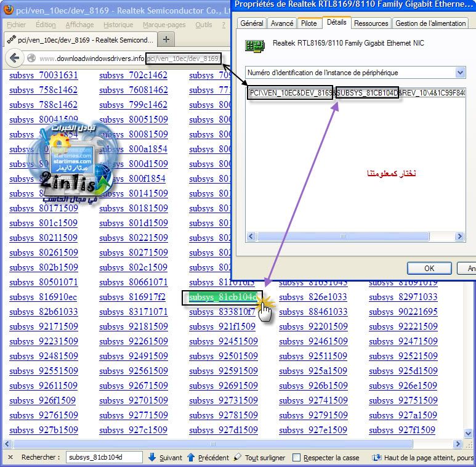Viewport: 476px width, 467px height.
Task: Open the device property dropdown list
Action: [x=460, y=73]
